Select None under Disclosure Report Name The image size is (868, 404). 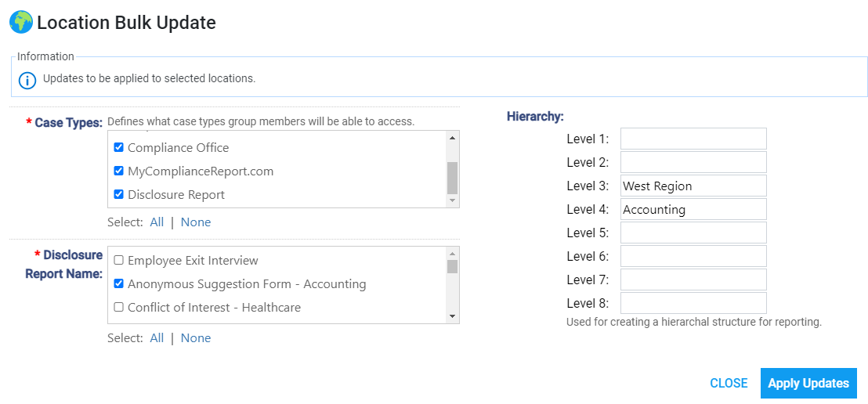[x=196, y=337]
